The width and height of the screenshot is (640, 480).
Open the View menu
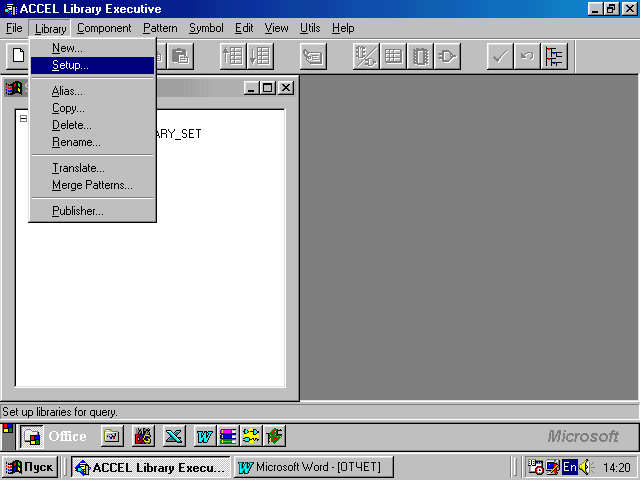point(276,28)
